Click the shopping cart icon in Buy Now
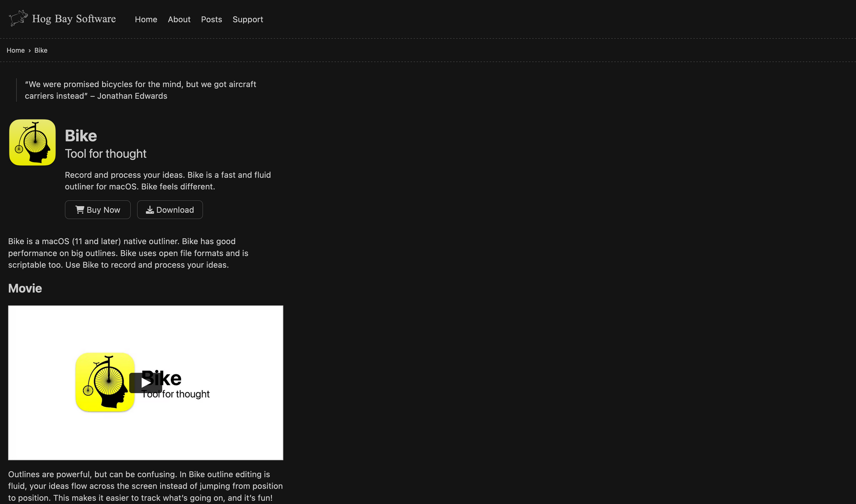Image resolution: width=856 pixels, height=504 pixels. [x=80, y=210]
